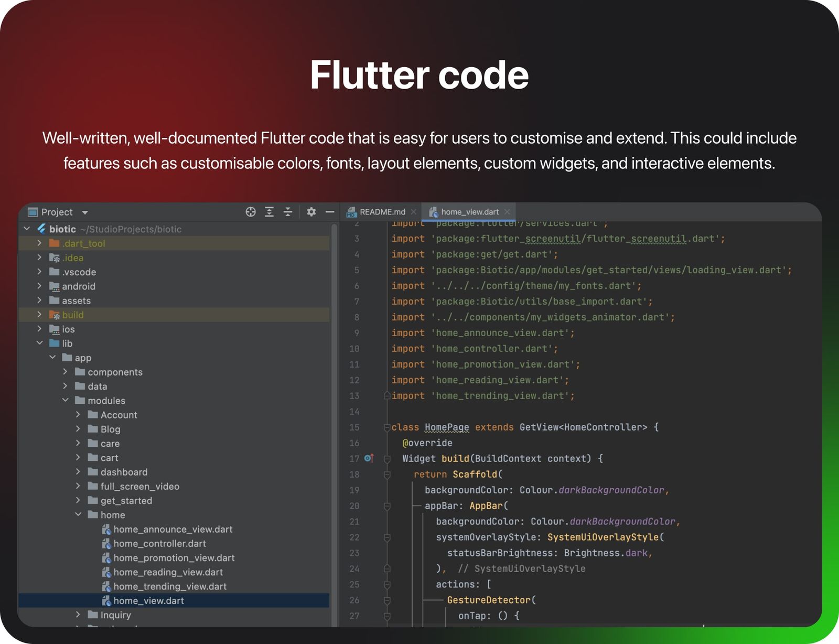Open the Project view dropdown
This screenshot has height=644, width=839.
[85, 212]
